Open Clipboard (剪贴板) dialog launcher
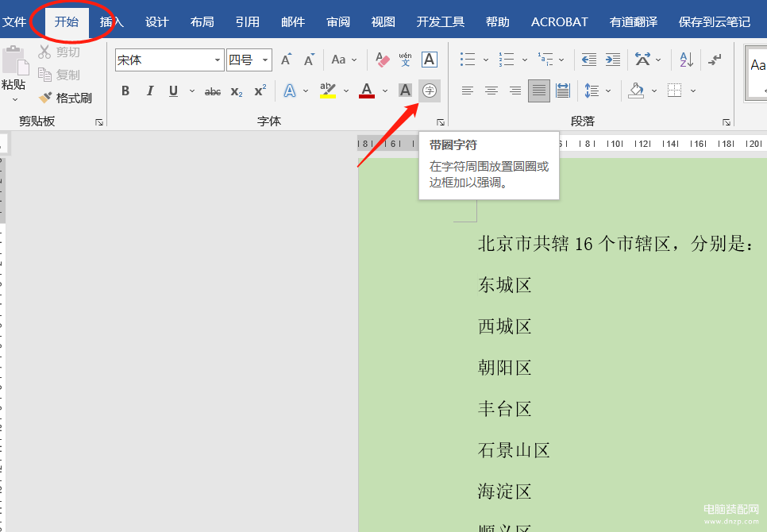This screenshot has width=767, height=532. pyautogui.click(x=99, y=122)
